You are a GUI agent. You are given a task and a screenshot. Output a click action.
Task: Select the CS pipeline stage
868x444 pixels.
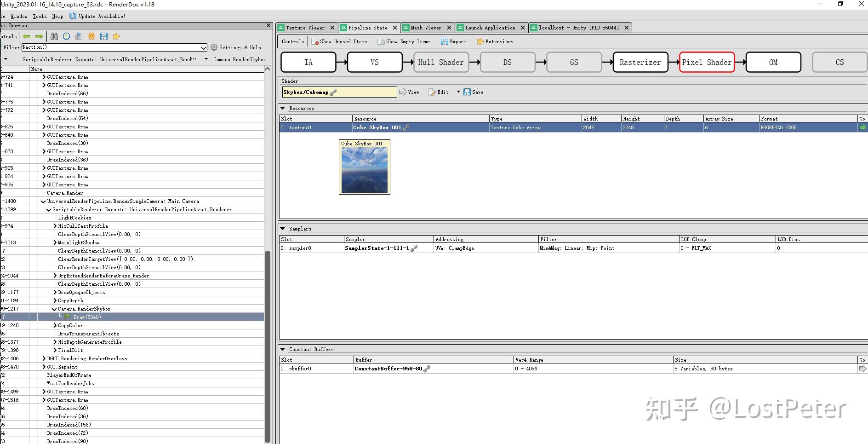(839, 62)
